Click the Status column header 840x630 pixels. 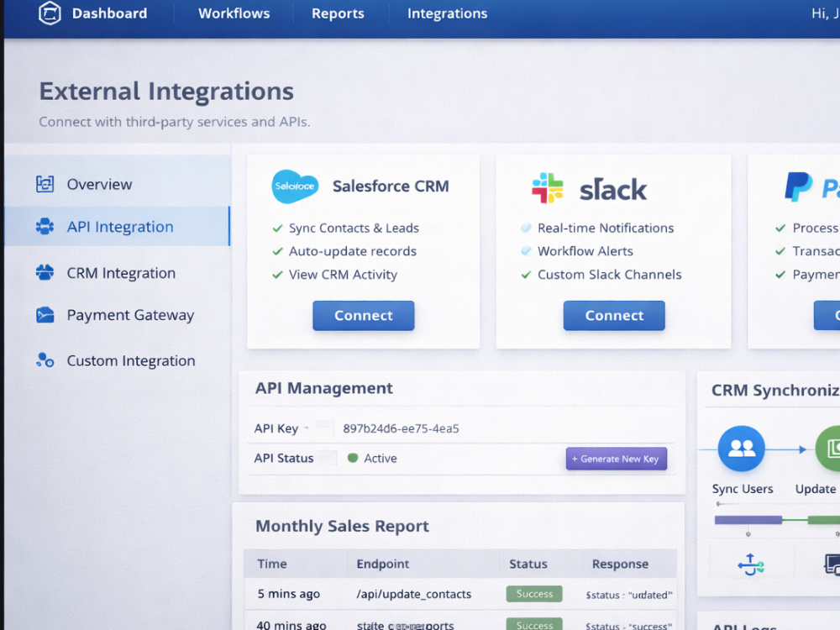point(528,564)
